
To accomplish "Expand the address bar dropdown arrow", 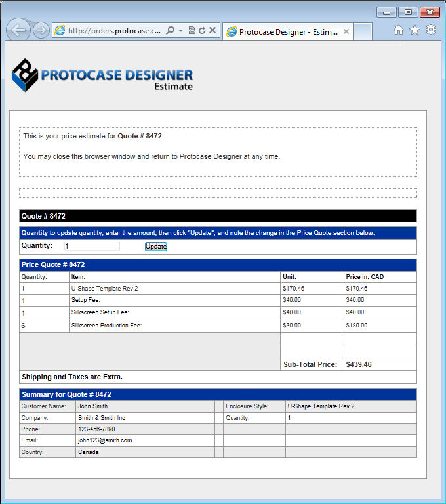I will (180, 31).
